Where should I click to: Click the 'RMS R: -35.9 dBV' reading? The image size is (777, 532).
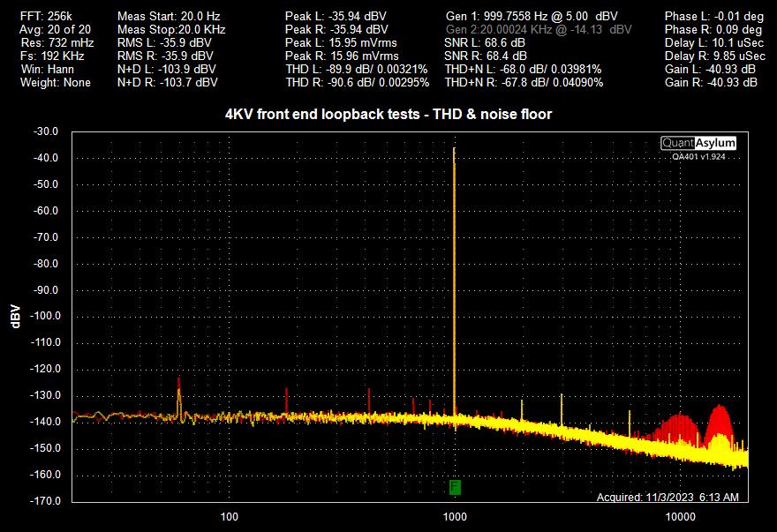click(165, 56)
